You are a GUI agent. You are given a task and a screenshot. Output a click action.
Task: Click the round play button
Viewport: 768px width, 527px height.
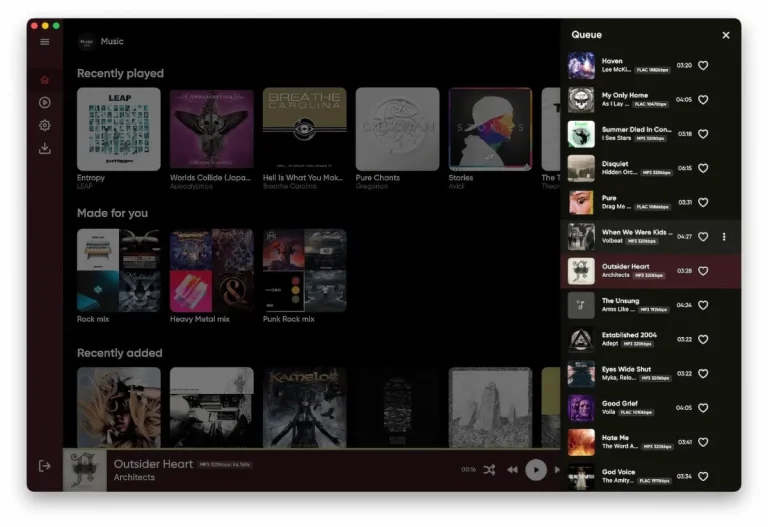pos(536,470)
